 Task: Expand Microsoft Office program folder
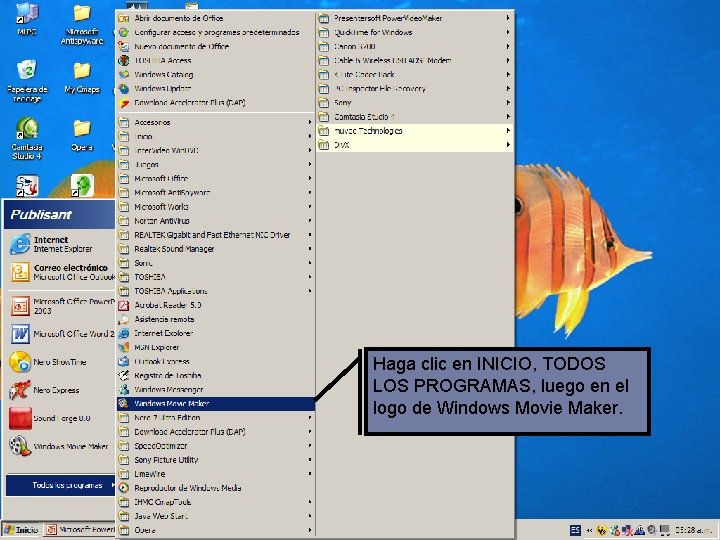point(216,179)
